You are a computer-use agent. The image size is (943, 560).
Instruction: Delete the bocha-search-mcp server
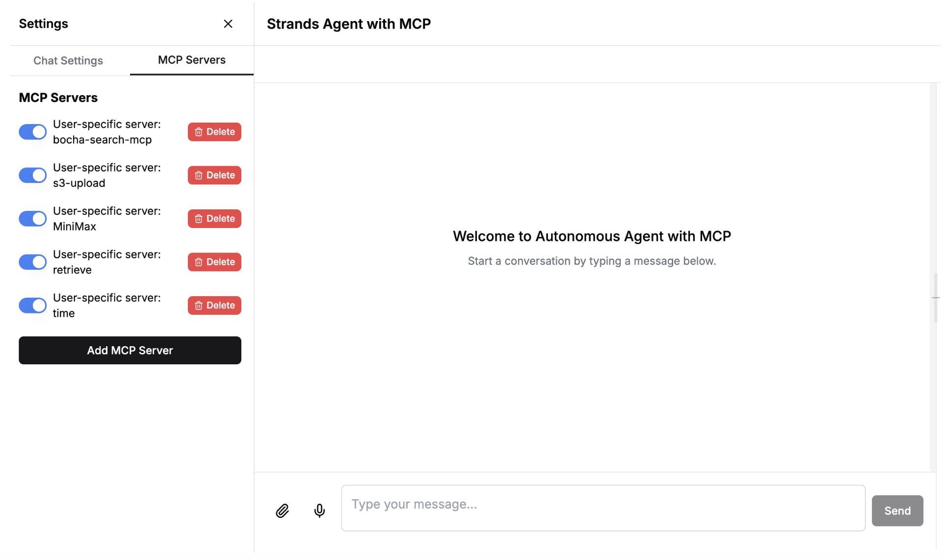coord(214,132)
